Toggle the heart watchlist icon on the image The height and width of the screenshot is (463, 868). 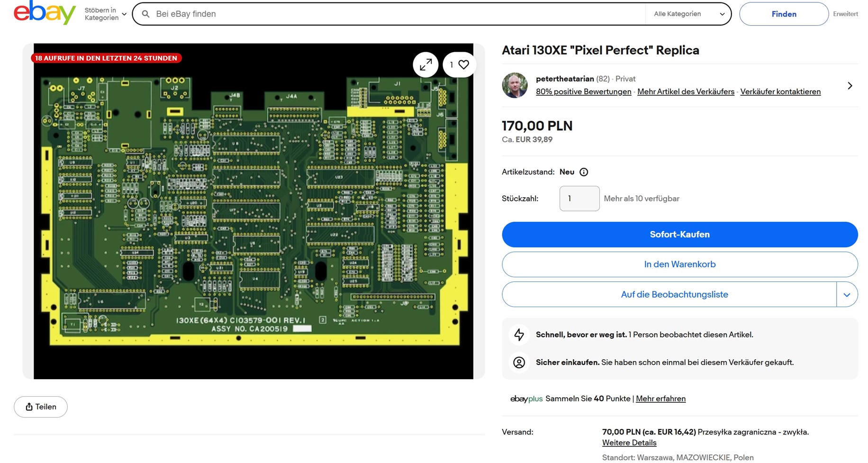463,64
